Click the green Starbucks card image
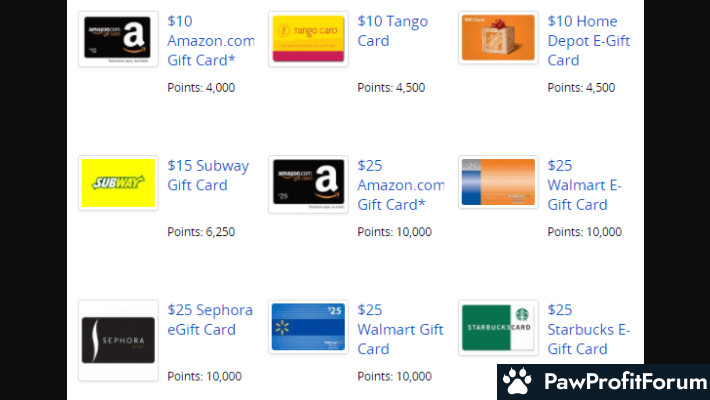710x400 pixels. (498, 328)
